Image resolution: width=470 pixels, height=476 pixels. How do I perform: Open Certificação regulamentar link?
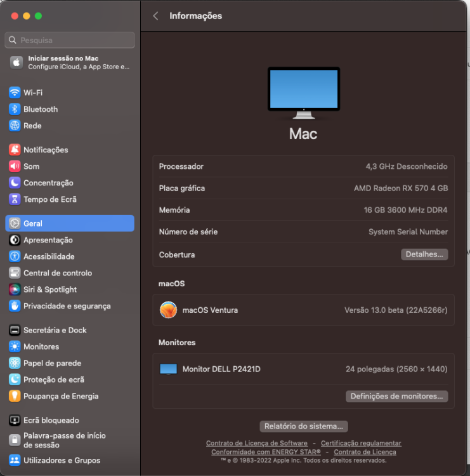click(361, 443)
